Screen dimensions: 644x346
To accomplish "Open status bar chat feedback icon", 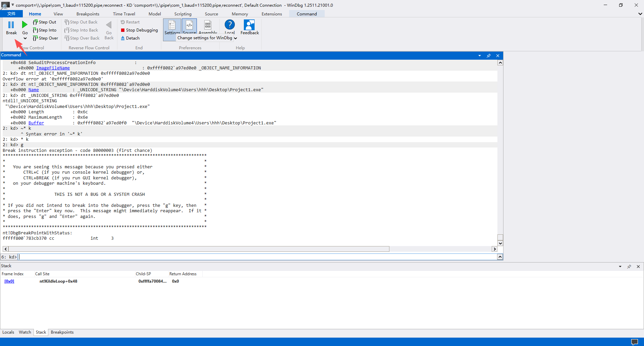I will (x=635, y=342).
